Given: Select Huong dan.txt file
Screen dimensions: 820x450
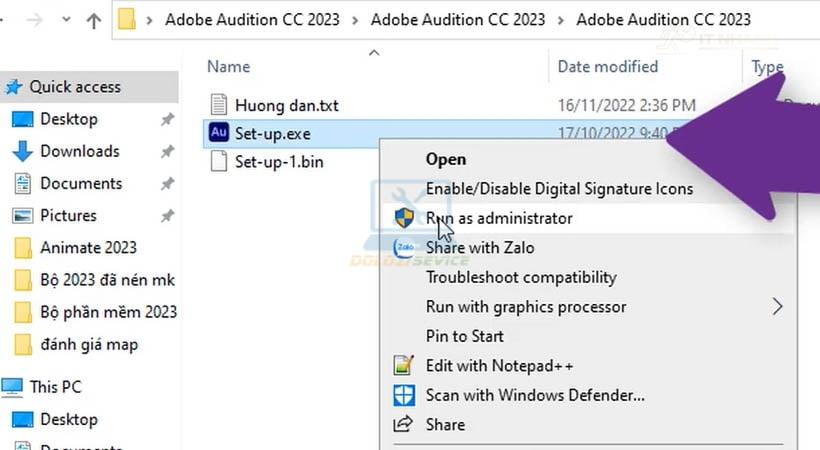Looking at the screenshot, I should click(x=287, y=106).
